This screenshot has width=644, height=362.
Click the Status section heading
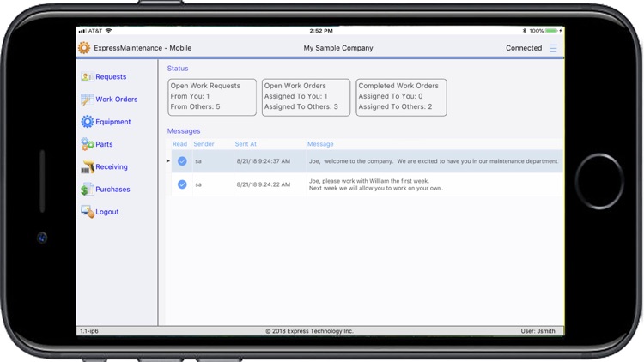point(178,69)
